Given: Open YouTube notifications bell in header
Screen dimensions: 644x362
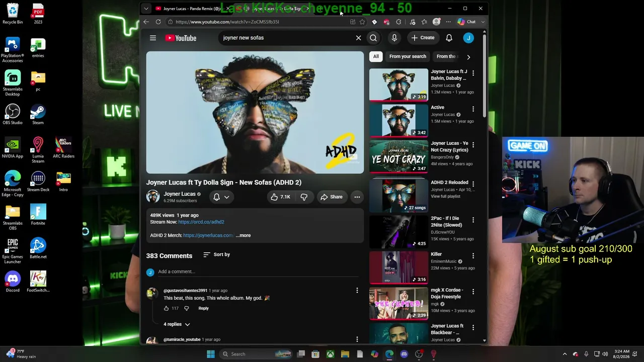Looking at the screenshot, I should [449, 38].
